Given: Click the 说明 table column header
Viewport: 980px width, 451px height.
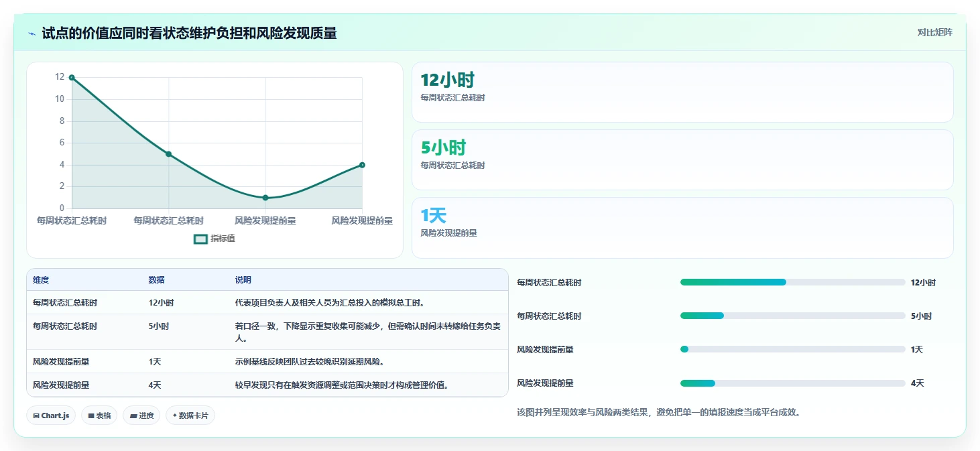Looking at the screenshot, I should [x=243, y=280].
